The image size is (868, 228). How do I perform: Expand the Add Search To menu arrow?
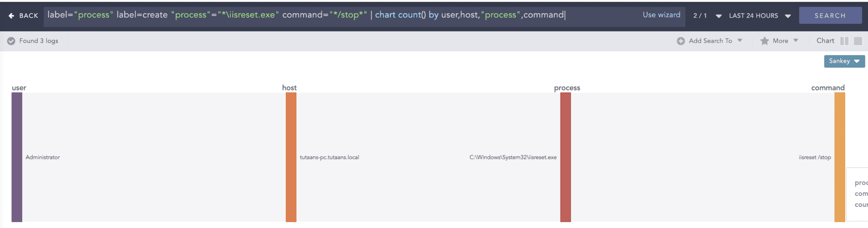740,40
